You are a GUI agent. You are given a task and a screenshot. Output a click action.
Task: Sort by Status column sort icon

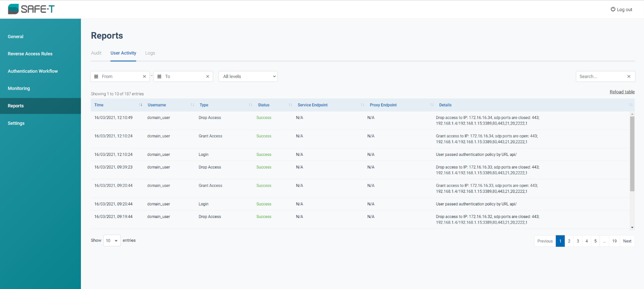(x=290, y=105)
